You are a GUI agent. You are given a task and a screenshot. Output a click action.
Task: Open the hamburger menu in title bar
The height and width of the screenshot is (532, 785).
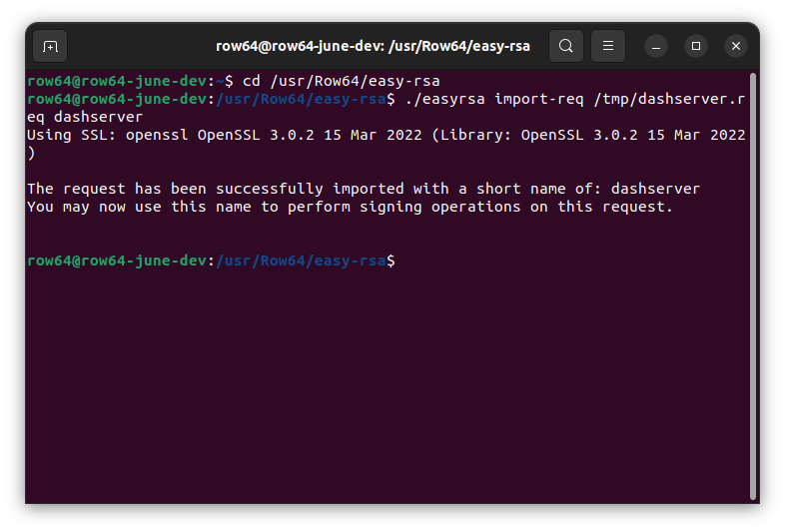[608, 46]
